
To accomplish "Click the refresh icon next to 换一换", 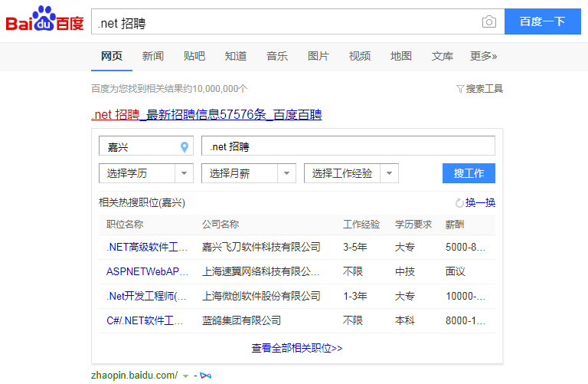I will 459,203.
